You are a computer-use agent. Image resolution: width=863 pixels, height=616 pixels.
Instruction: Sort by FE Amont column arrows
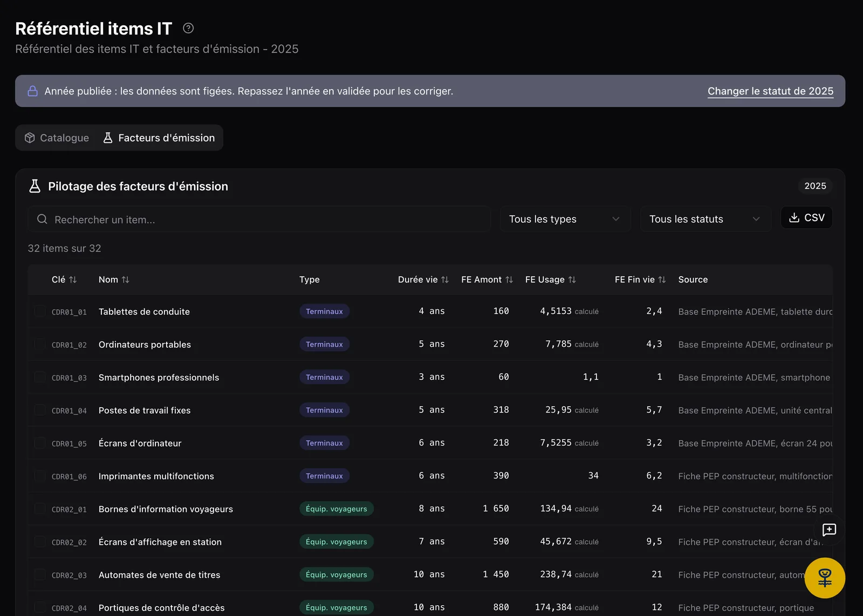509,279
